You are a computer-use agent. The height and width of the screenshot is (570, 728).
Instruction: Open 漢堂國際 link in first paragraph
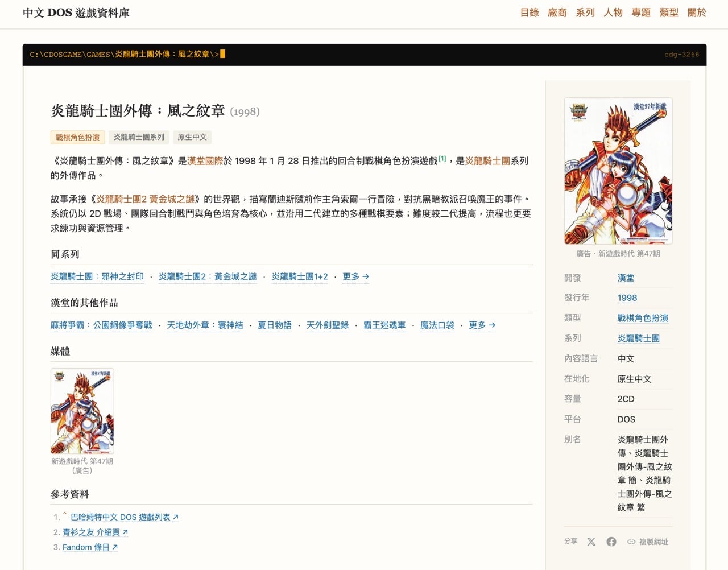(205, 161)
